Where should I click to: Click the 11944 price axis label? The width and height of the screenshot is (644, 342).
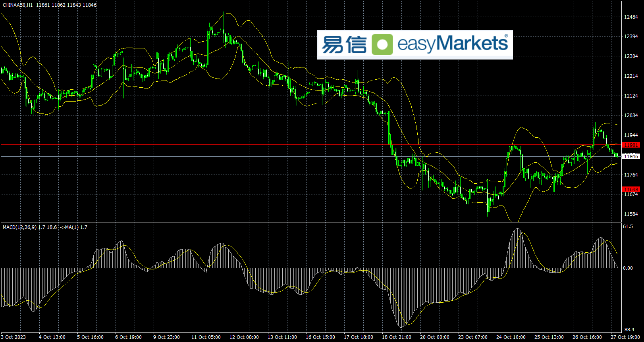pos(631,135)
